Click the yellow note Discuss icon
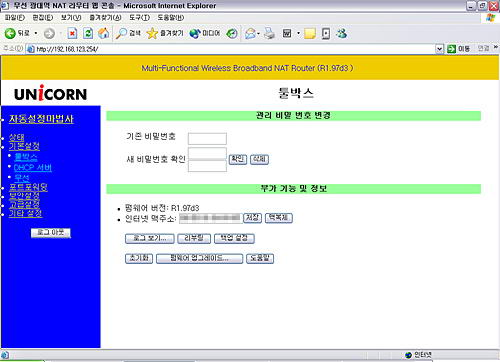The width and height of the screenshot is (500, 362). (x=310, y=33)
